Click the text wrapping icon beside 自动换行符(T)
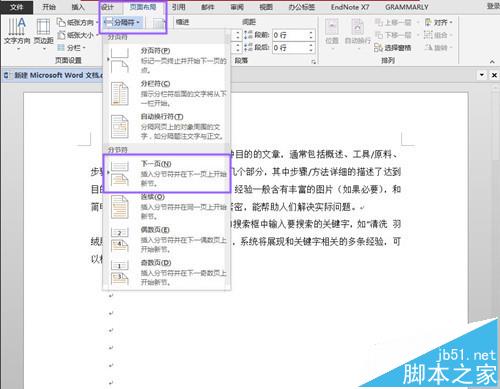Screen dimensions: 500x389 (119, 126)
